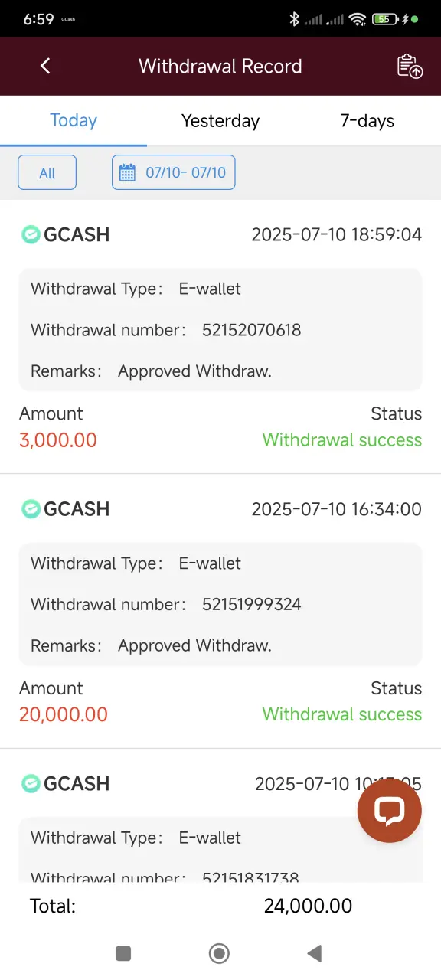Screen dimensions: 441x980
Task: Tap Android back triangle button
Action: click(x=314, y=953)
